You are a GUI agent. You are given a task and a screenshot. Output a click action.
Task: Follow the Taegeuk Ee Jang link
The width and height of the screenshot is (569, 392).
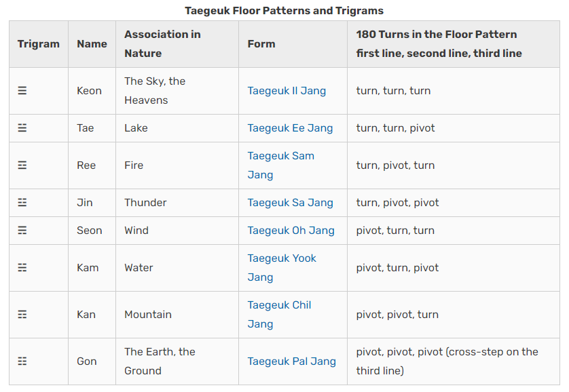point(290,128)
